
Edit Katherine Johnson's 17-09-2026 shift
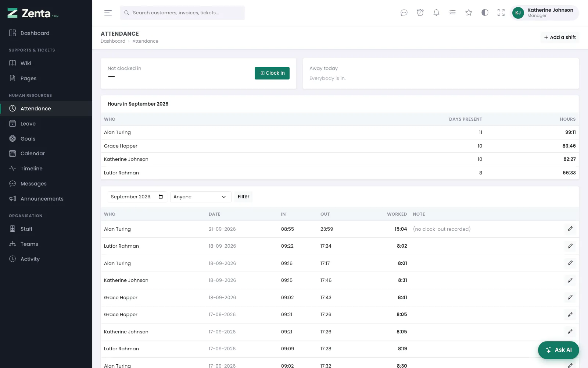coord(570,332)
